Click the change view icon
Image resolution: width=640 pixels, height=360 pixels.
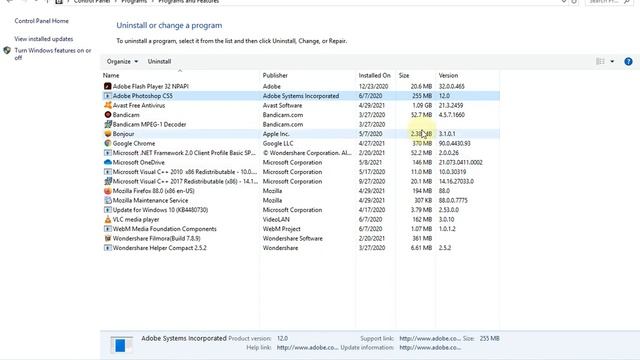pos(600,62)
